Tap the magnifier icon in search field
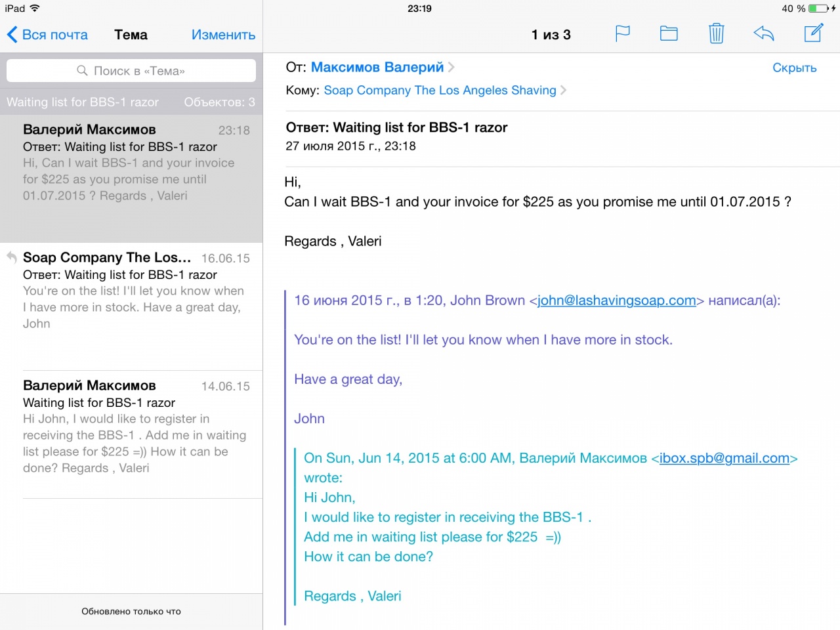Viewport: 840px width, 630px height. coord(82,70)
